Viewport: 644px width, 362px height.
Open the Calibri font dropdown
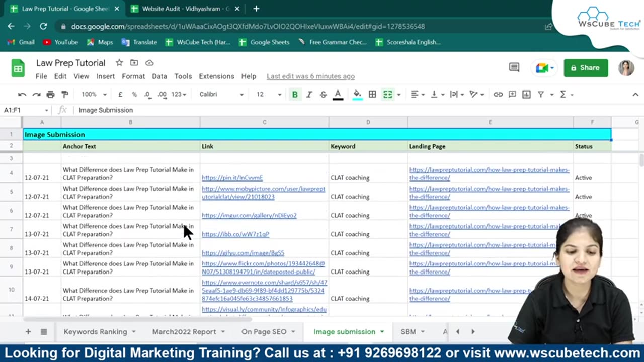coord(221,94)
